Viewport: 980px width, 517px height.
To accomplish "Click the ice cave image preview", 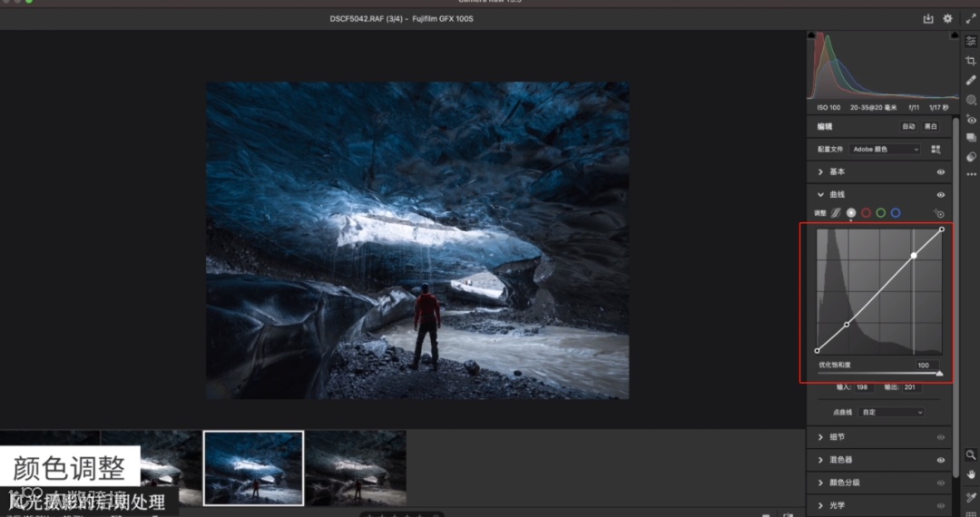I will (417, 240).
